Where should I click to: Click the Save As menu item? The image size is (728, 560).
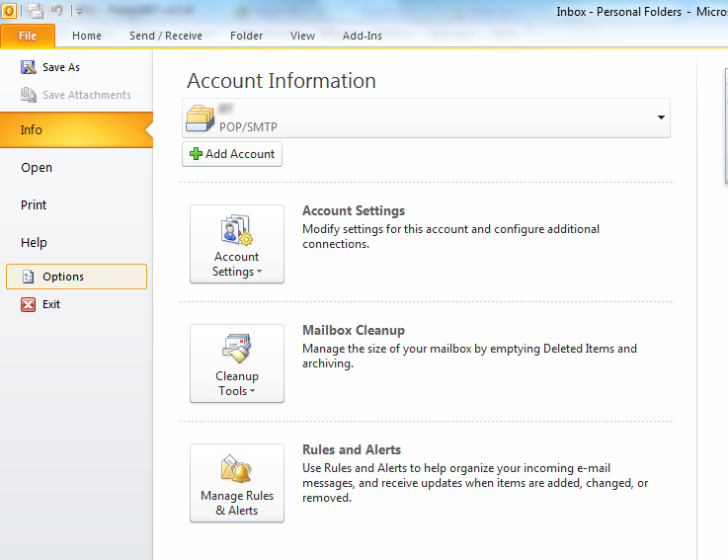tap(60, 67)
